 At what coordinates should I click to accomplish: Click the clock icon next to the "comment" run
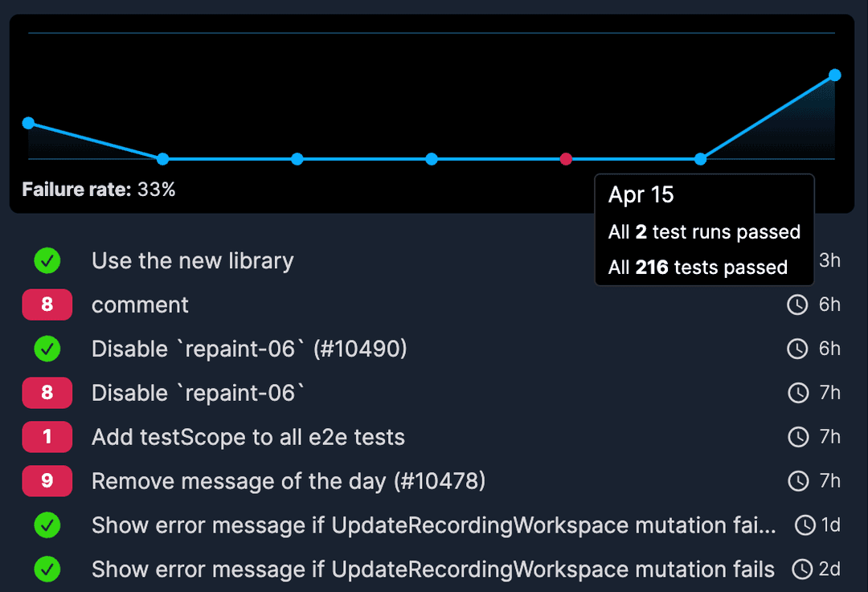[796, 304]
